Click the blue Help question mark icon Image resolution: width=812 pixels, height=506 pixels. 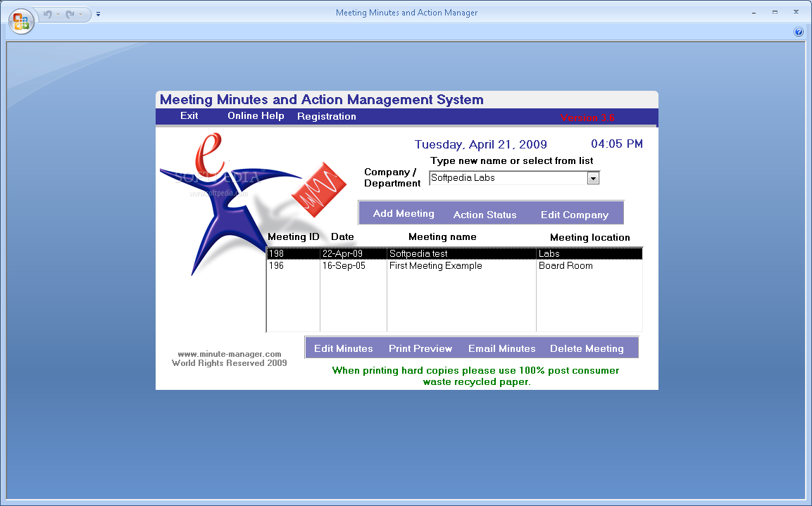tap(799, 32)
